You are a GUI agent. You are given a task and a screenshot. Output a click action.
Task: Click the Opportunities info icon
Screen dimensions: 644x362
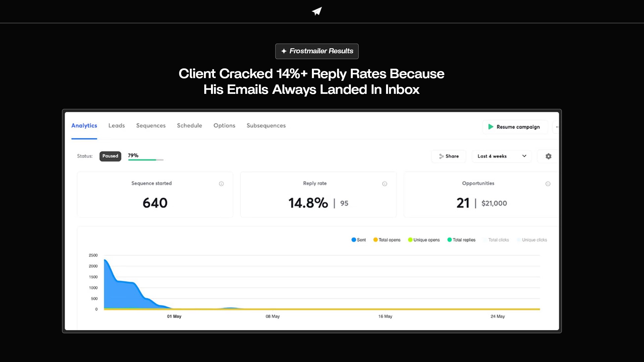pyautogui.click(x=548, y=184)
